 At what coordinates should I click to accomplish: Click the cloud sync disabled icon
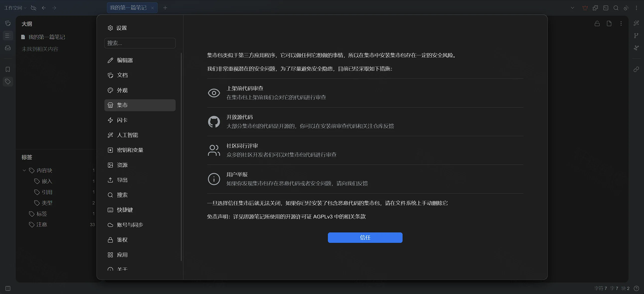[x=33, y=8]
